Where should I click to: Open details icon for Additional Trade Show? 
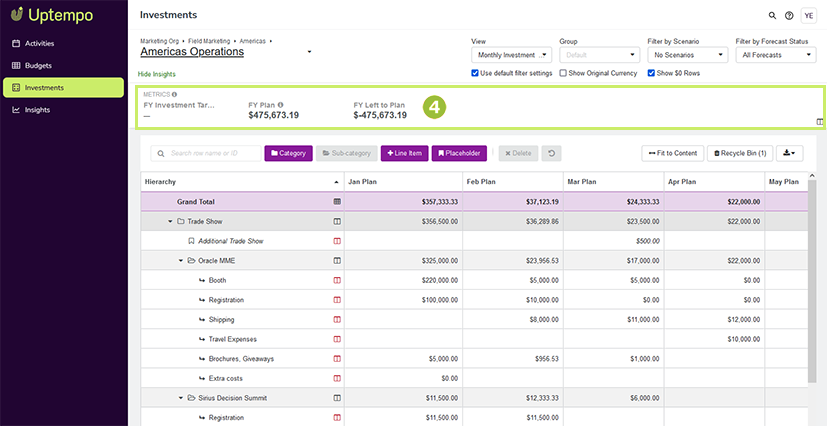click(337, 241)
